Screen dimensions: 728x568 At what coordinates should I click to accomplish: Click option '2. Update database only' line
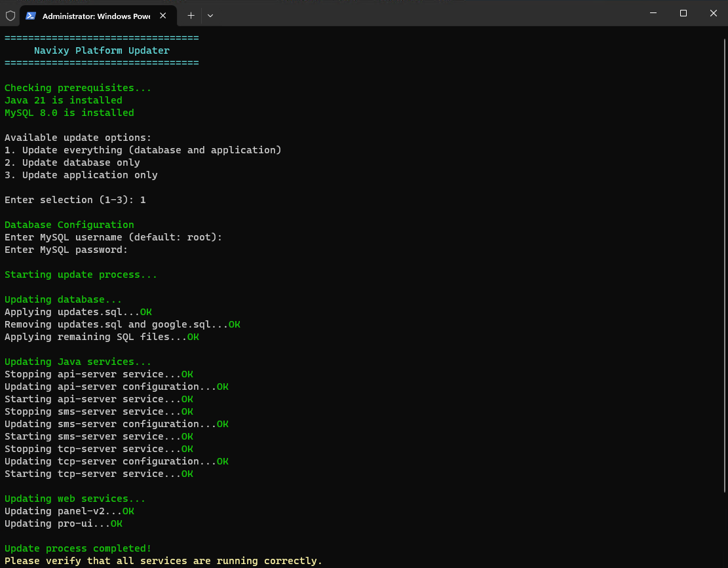click(x=73, y=162)
